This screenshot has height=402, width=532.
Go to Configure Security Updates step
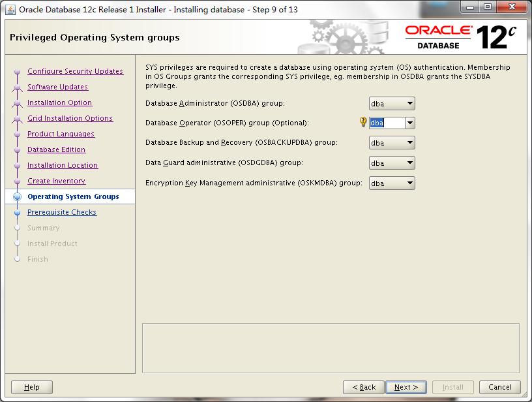click(76, 71)
